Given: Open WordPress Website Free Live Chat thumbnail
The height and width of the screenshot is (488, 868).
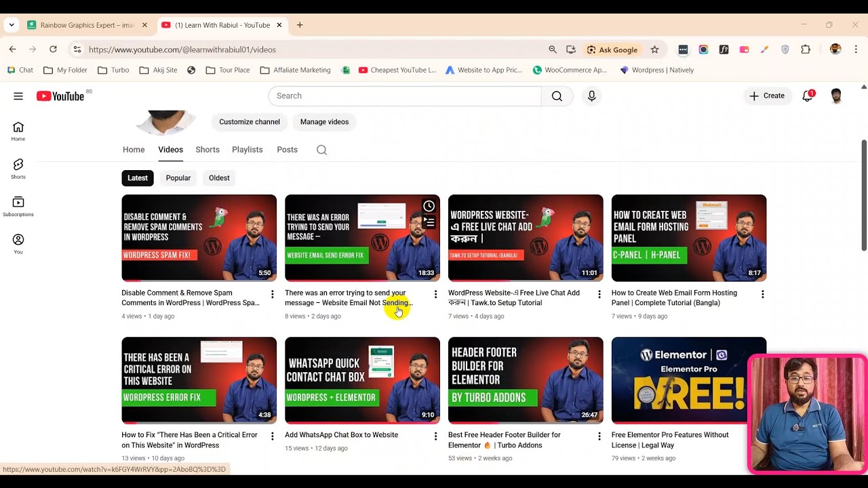Looking at the screenshot, I should [526, 238].
